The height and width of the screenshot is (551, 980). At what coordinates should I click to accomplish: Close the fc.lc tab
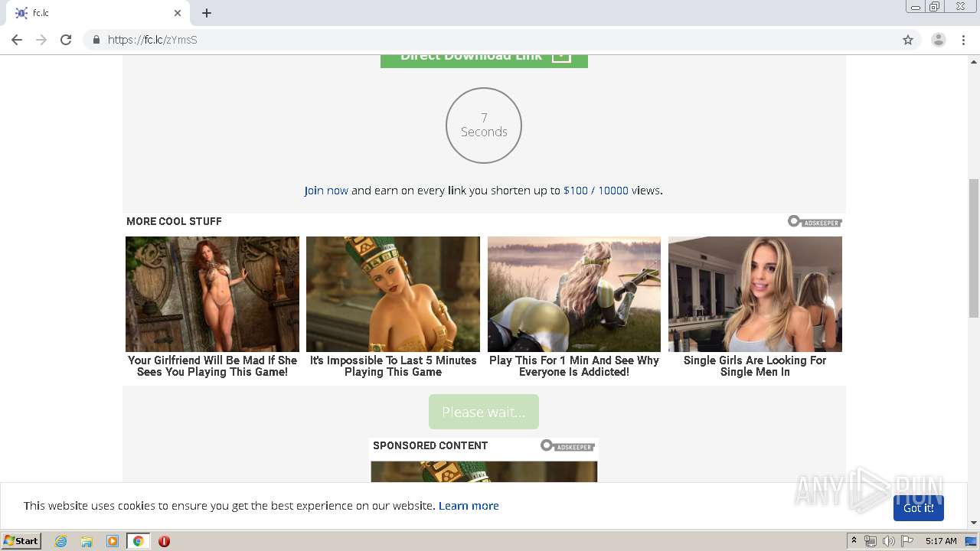coord(178,13)
